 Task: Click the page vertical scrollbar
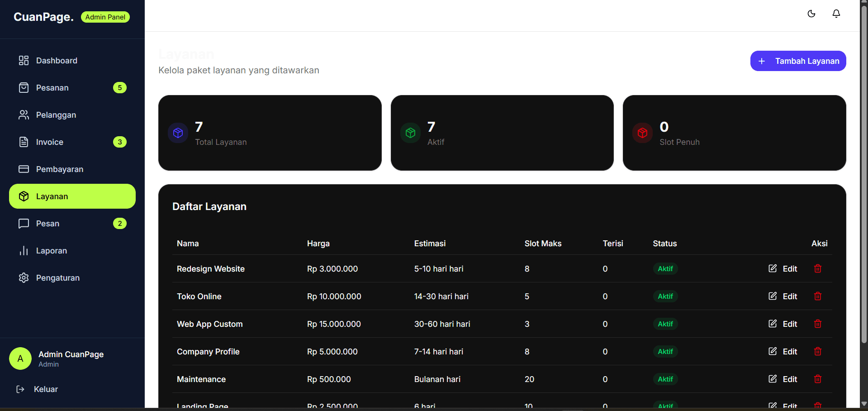(864, 181)
